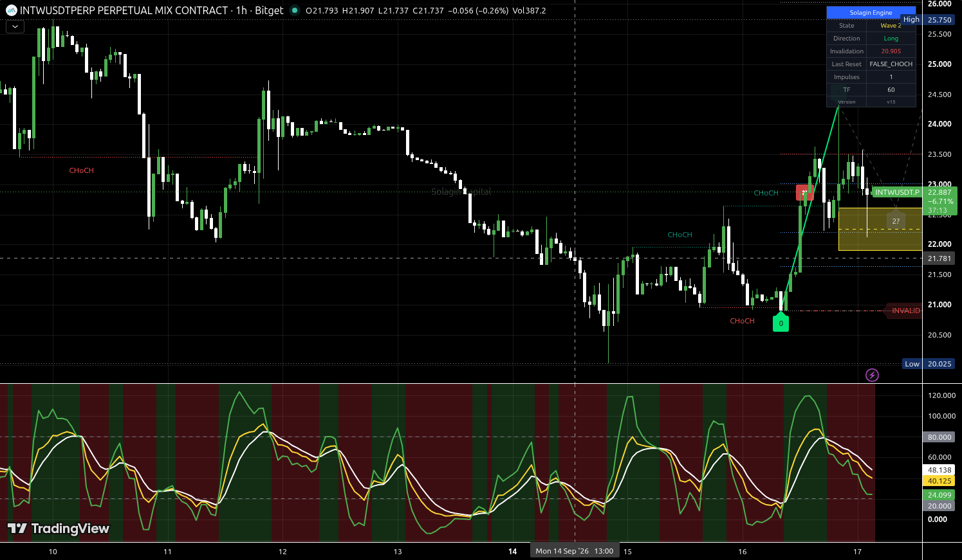Click the v15 version cell
The width and height of the screenshot is (962, 560).
pyautogui.click(x=891, y=102)
